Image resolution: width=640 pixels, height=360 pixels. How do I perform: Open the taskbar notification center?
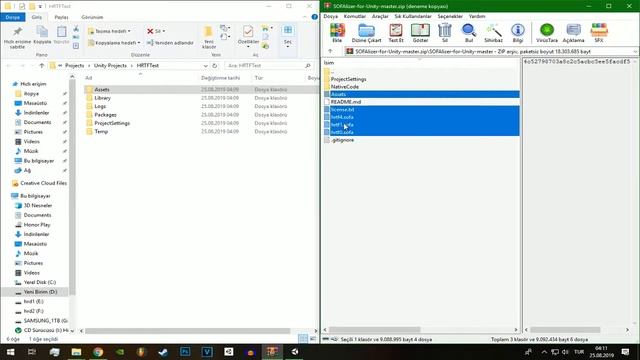[x=625, y=352]
